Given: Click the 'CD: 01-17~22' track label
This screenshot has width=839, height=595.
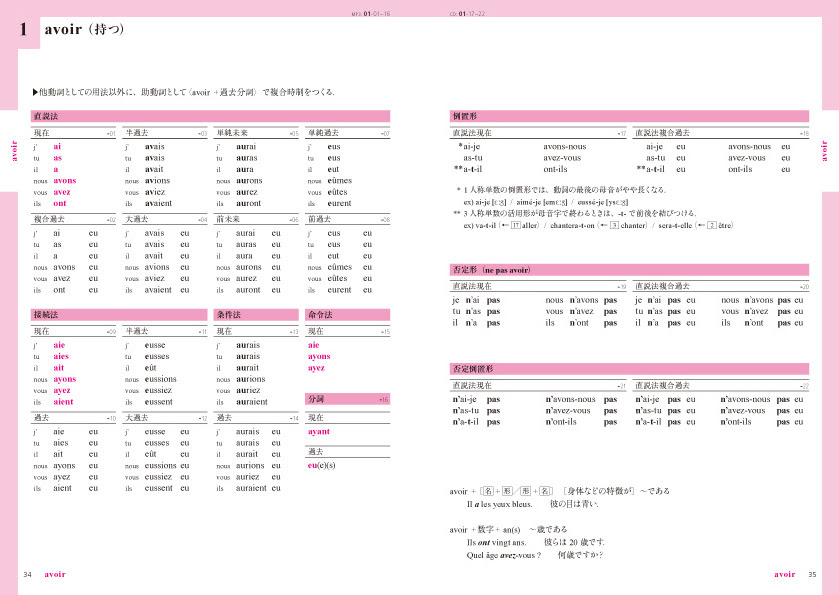Looking at the screenshot, I should coord(467,14).
